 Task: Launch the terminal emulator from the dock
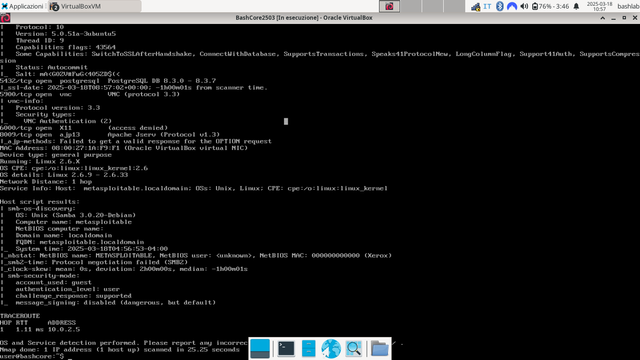pos(286,349)
